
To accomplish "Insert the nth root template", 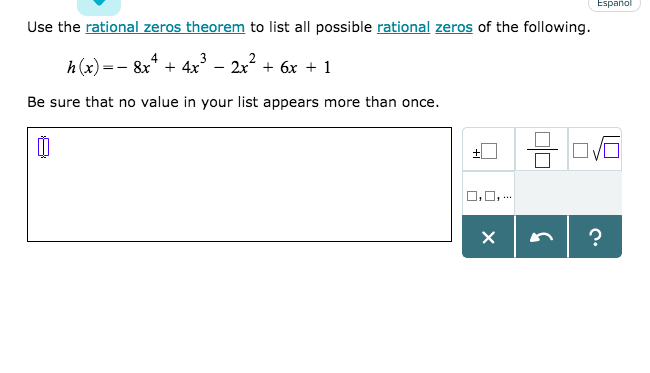I will (x=595, y=150).
